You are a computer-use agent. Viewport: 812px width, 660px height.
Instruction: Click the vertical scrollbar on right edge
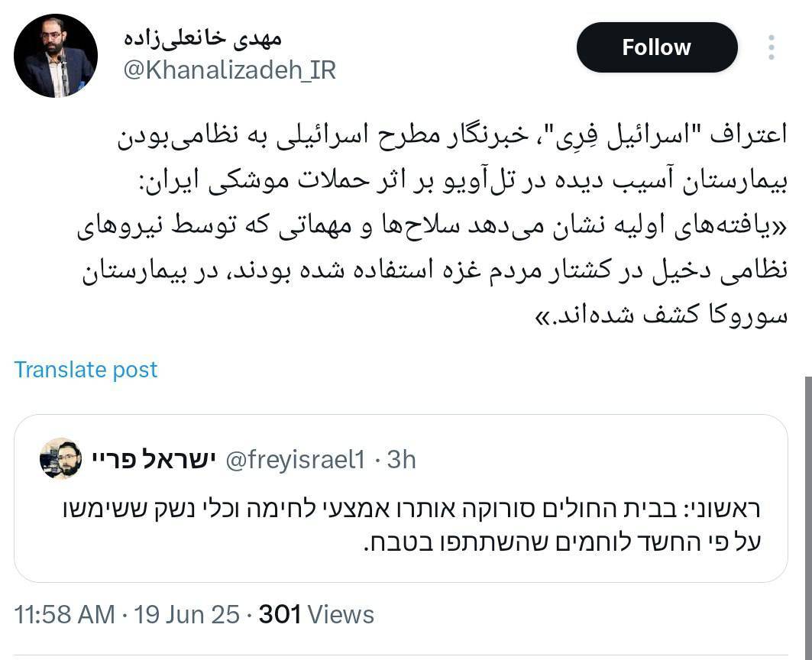tap(807, 519)
